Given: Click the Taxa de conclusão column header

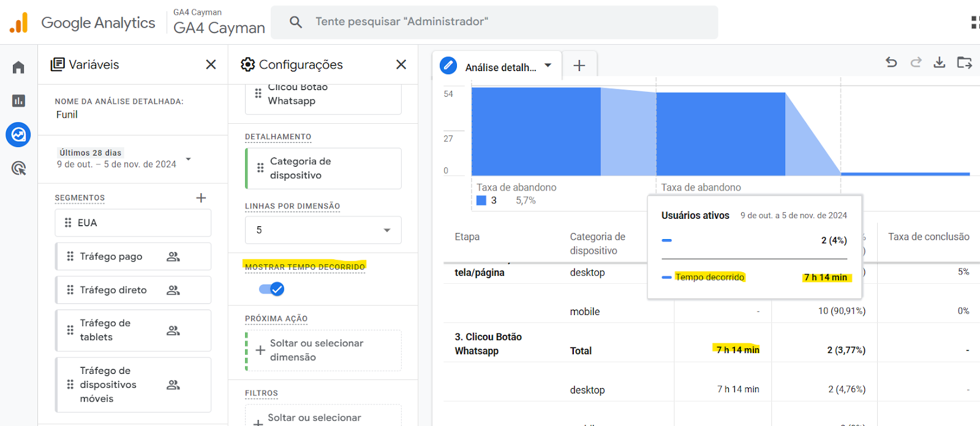Looking at the screenshot, I should pyautogui.click(x=929, y=237).
